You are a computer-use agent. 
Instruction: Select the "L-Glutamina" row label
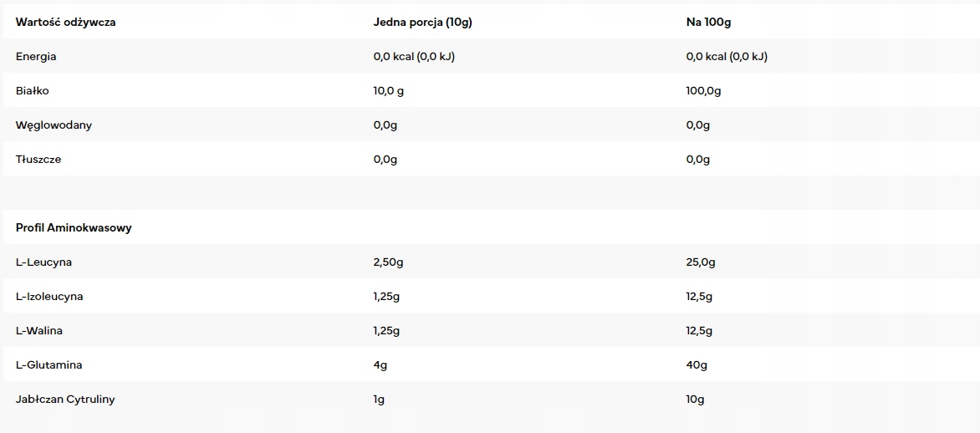pyautogui.click(x=48, y=365)
